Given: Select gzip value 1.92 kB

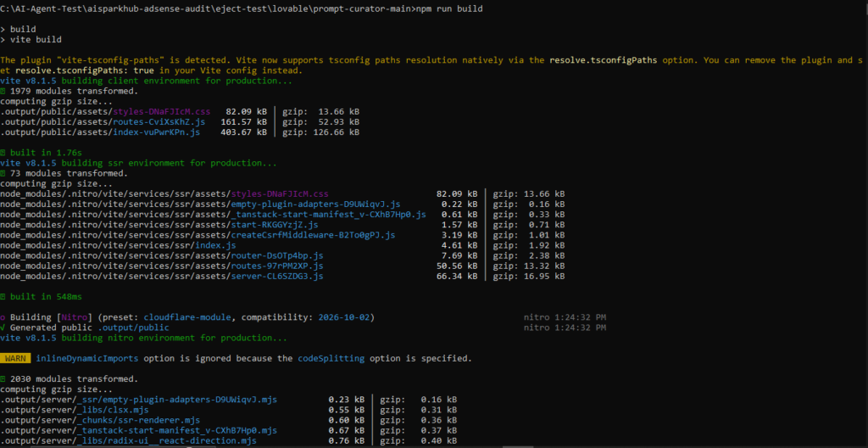Looking at the screenshot, I should point(547,245).
